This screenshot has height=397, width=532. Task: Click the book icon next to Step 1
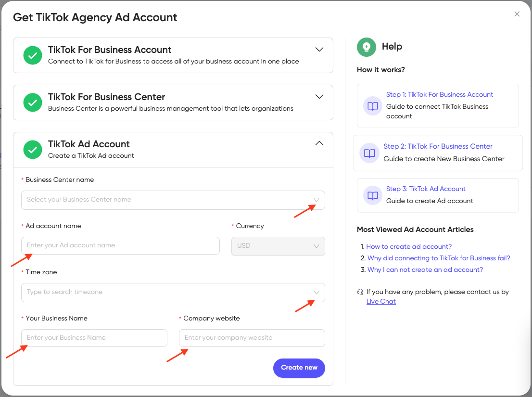coord(372,106)
